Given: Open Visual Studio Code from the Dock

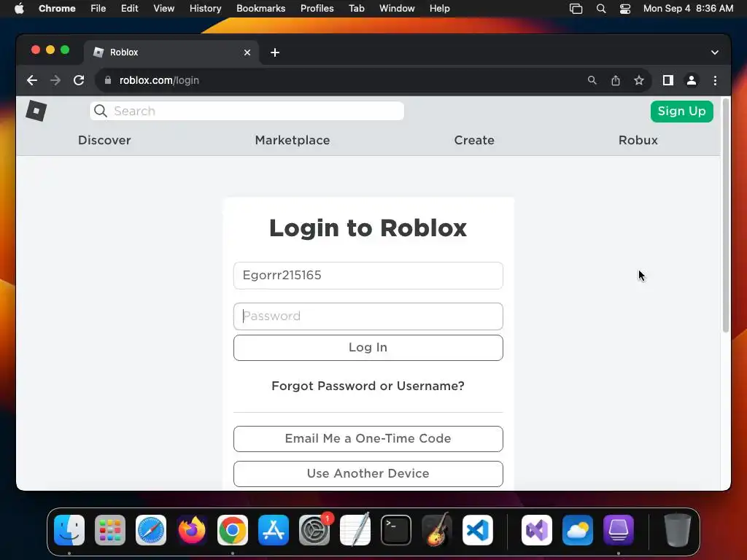Looking at the screenshot, I should (x=478, y=530).
